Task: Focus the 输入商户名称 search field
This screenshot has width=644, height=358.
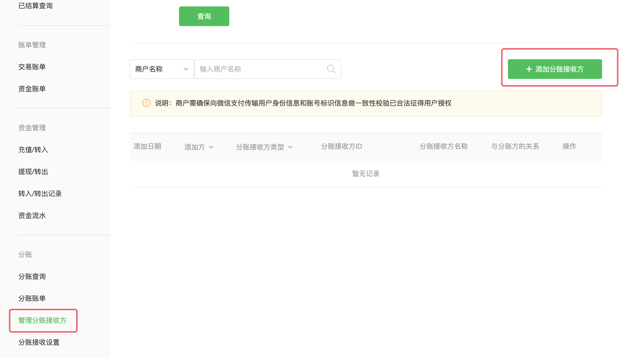Action: pyautogui.click(x=268, y=69)
